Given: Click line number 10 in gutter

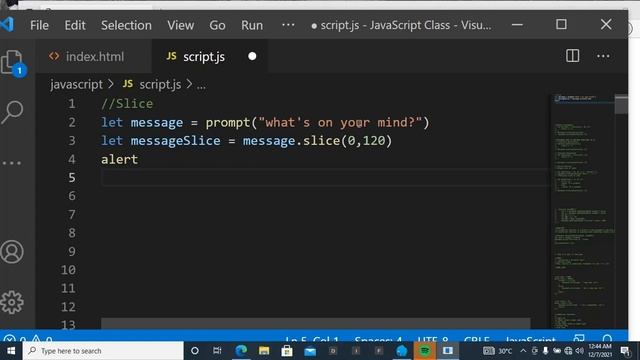Looking at the screenshot, I should [68, 270].
